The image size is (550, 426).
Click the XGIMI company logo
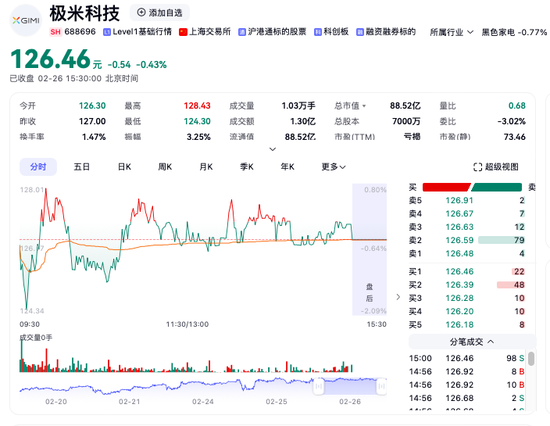26,20
